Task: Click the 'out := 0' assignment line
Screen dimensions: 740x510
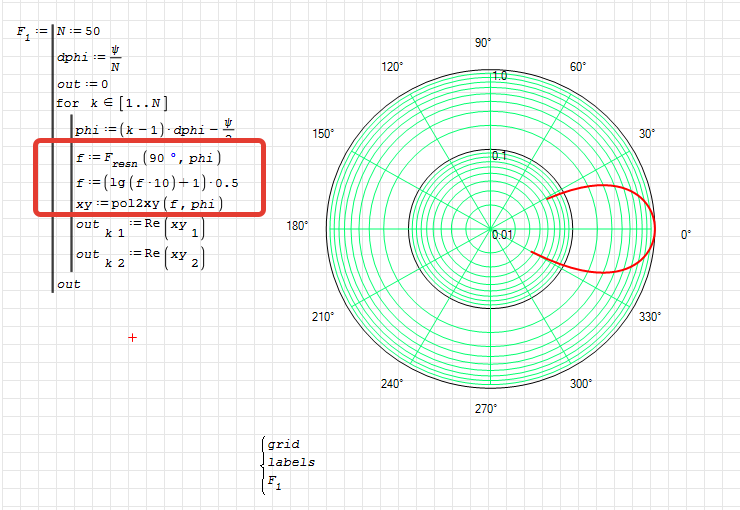Action: (81, 85)
